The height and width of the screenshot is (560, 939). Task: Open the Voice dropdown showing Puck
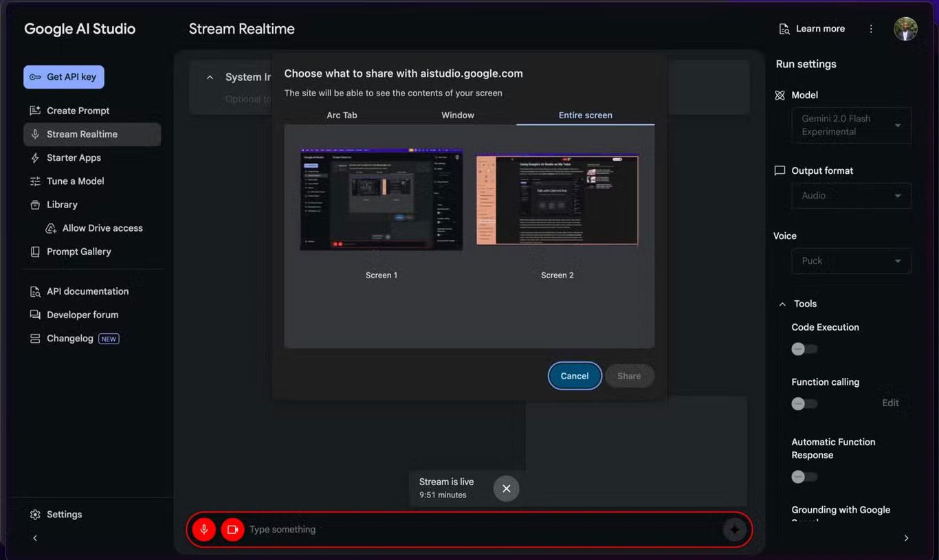[x=851, y=261]
